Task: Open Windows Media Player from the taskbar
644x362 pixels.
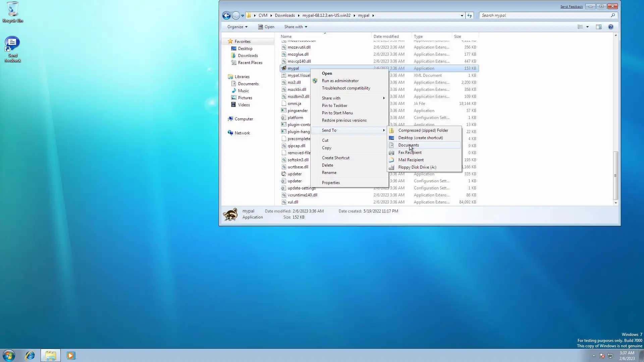Action: [x=71, y=355]
